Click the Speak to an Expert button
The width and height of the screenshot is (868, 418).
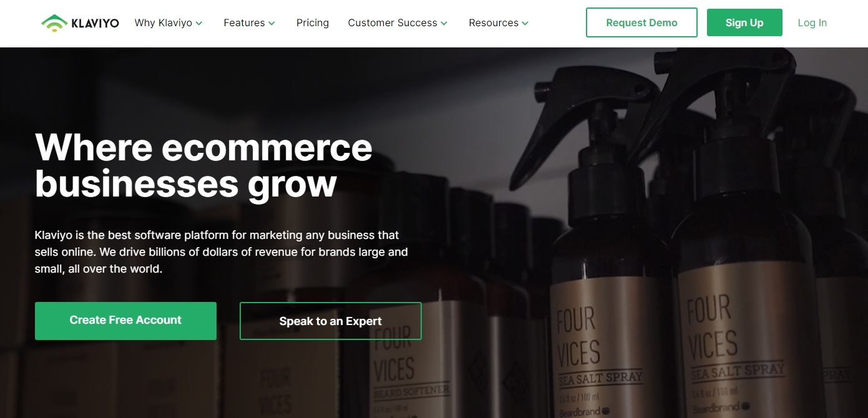click(x=331, y=321)
